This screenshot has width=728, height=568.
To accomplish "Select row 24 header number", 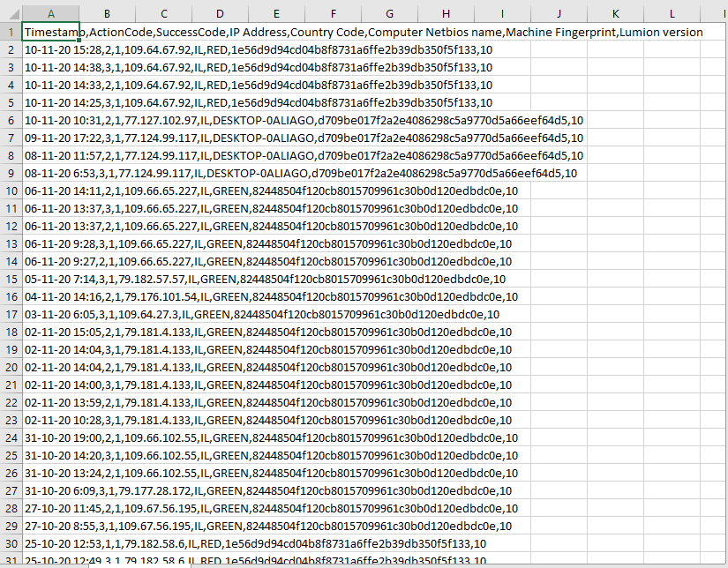I will coord(11,437).
